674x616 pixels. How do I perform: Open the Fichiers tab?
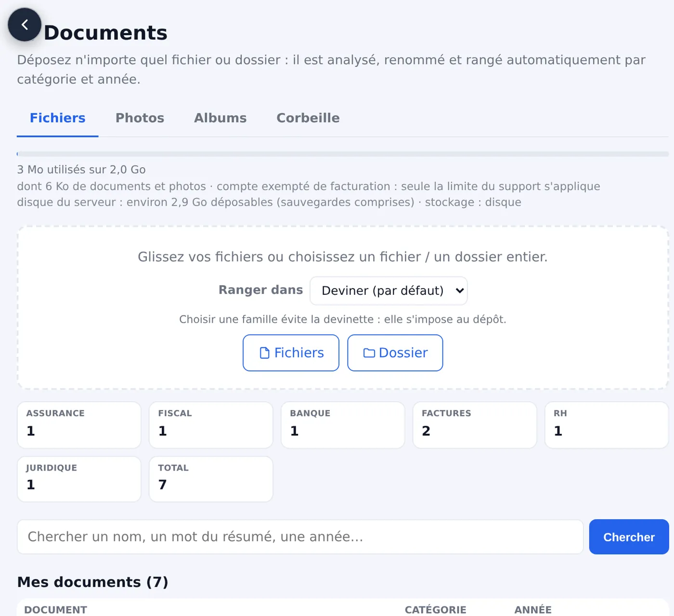58,118
